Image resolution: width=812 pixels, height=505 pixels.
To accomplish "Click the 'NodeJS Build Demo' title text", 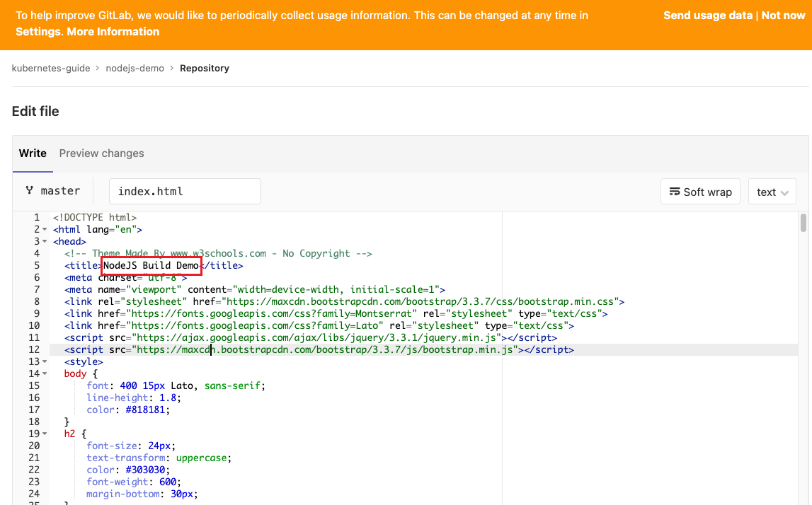I will (x=151, y=265).
